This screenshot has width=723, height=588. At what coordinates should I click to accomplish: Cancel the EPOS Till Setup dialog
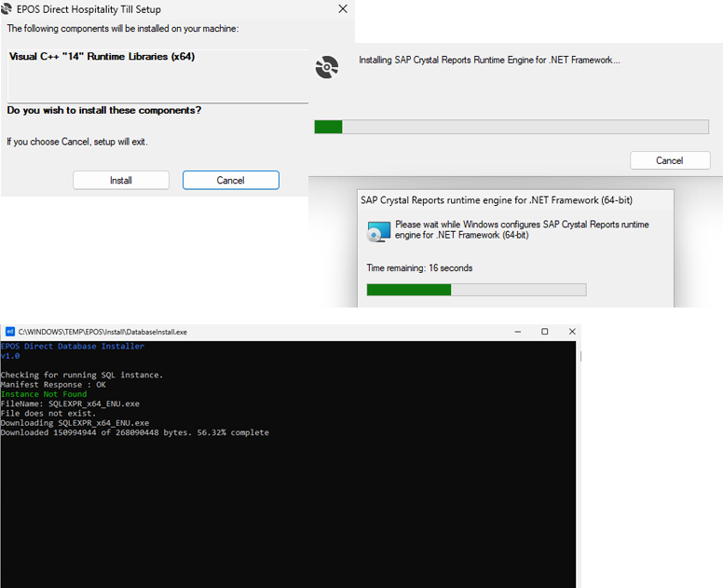(x=230, y=180)
